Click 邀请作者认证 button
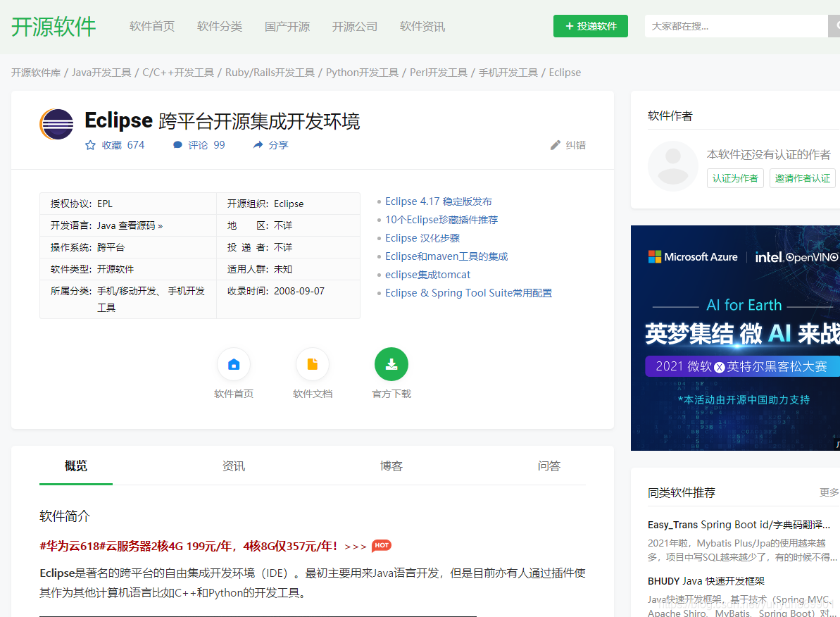This screenshot has width=840, height=617. (x=803, y=178)
